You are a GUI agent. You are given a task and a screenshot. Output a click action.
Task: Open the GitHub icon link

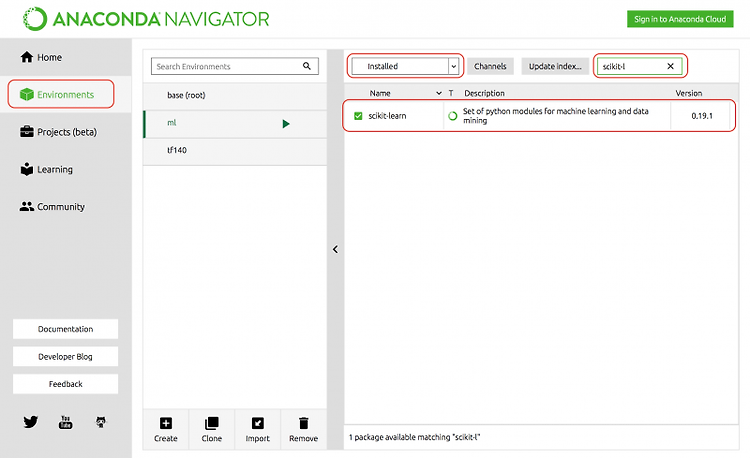coord(101,422)
